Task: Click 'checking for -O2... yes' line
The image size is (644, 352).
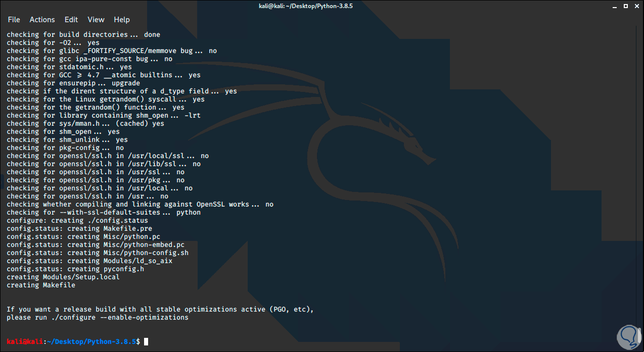Action: click(x=53, y=43)
